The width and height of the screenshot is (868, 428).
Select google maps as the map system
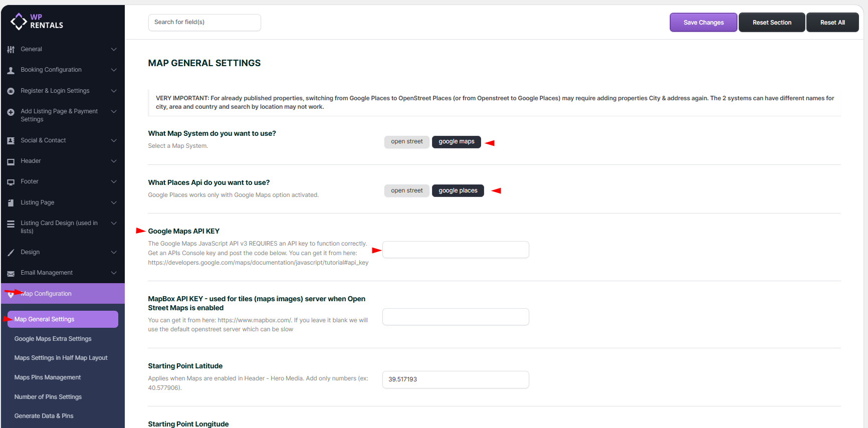click(x=456, y=142)
